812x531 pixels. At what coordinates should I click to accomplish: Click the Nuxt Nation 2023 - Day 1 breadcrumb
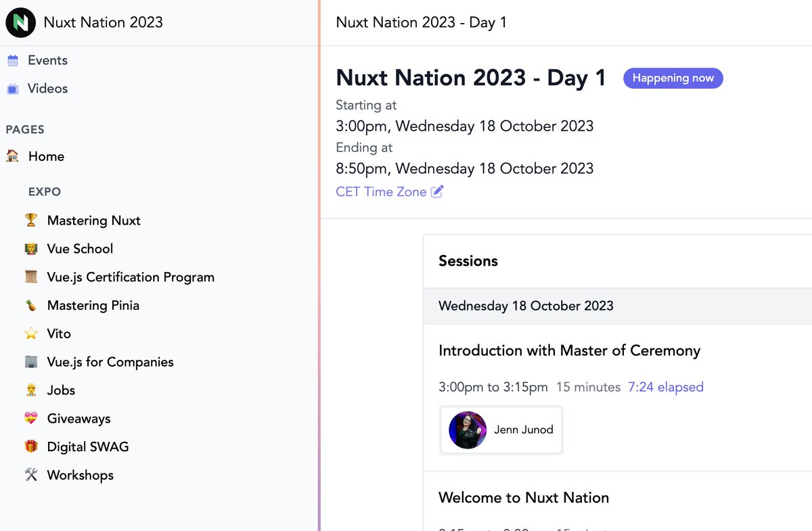click(x=421, y=22)
